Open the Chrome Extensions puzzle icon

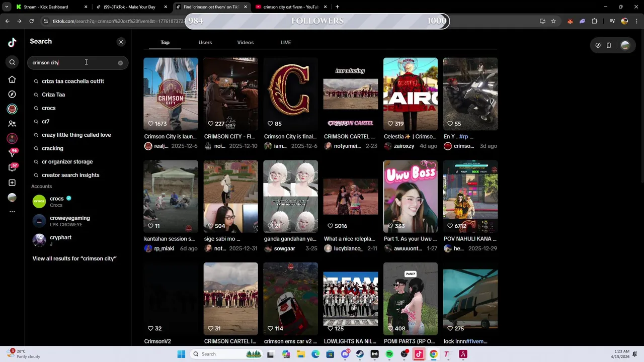pos(595,21)
